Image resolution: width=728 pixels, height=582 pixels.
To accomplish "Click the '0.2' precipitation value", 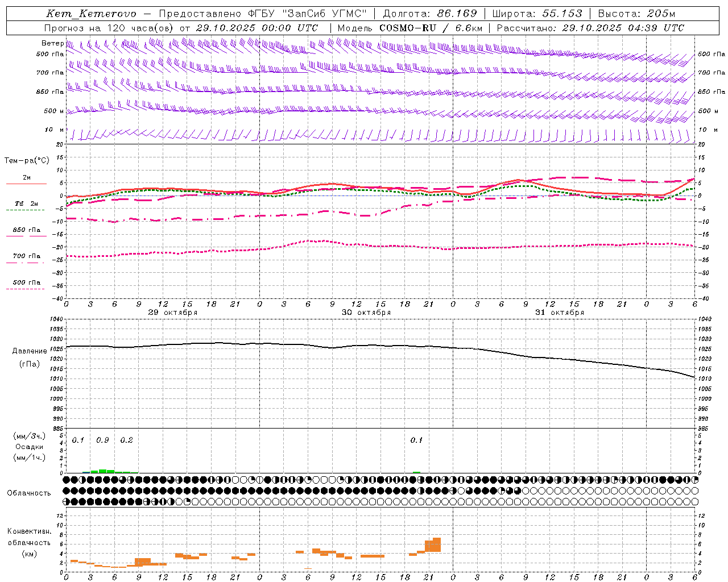I will pos(126,440).
